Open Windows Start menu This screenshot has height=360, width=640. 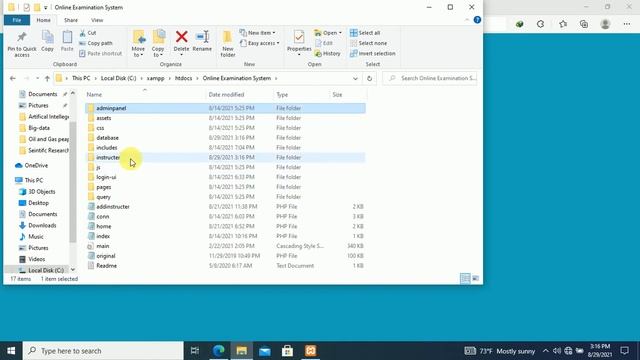point(11,351)
